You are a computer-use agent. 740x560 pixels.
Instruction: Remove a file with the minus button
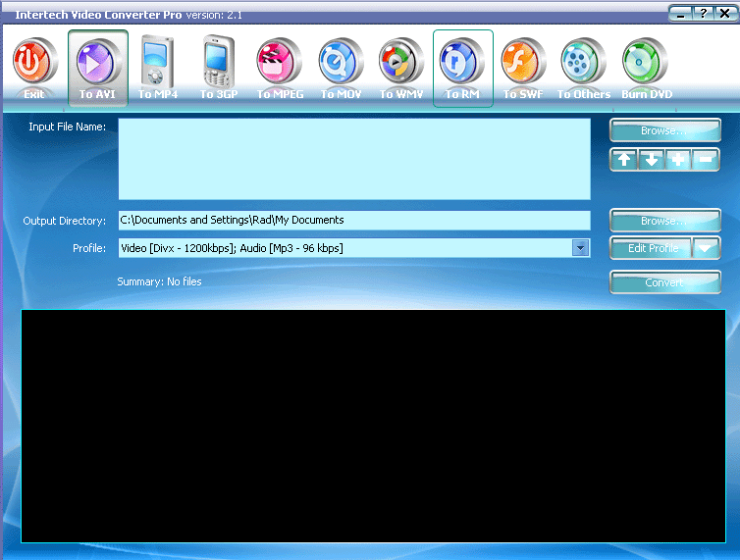click(706, 160)
